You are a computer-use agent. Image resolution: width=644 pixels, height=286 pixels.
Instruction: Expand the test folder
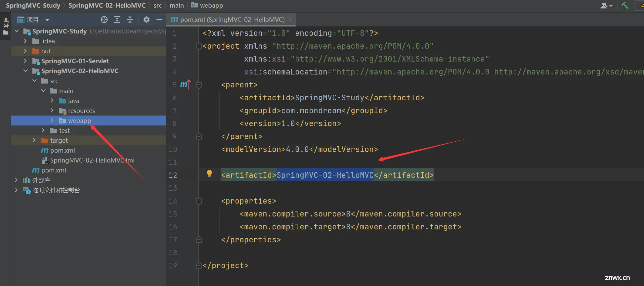43,130
